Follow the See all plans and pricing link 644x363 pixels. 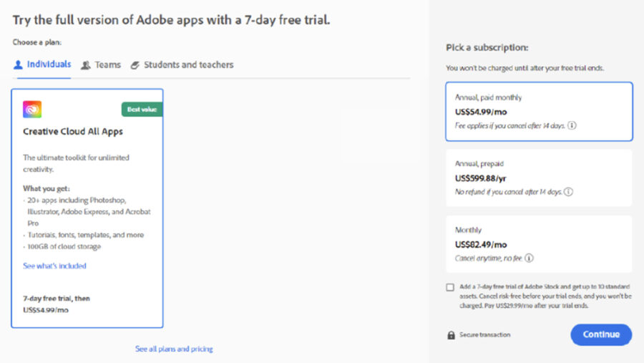[x=174, y=349]
